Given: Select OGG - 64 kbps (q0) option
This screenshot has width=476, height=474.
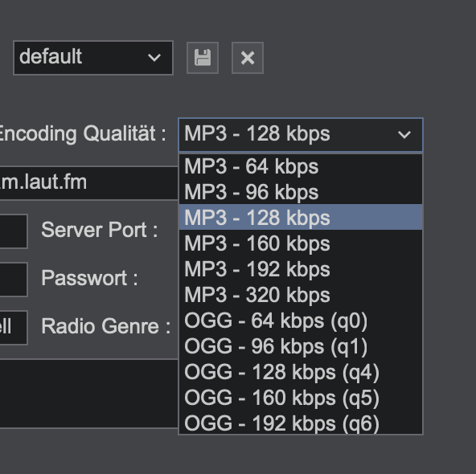Looking at the screenshot, I should tap(301, 321).
